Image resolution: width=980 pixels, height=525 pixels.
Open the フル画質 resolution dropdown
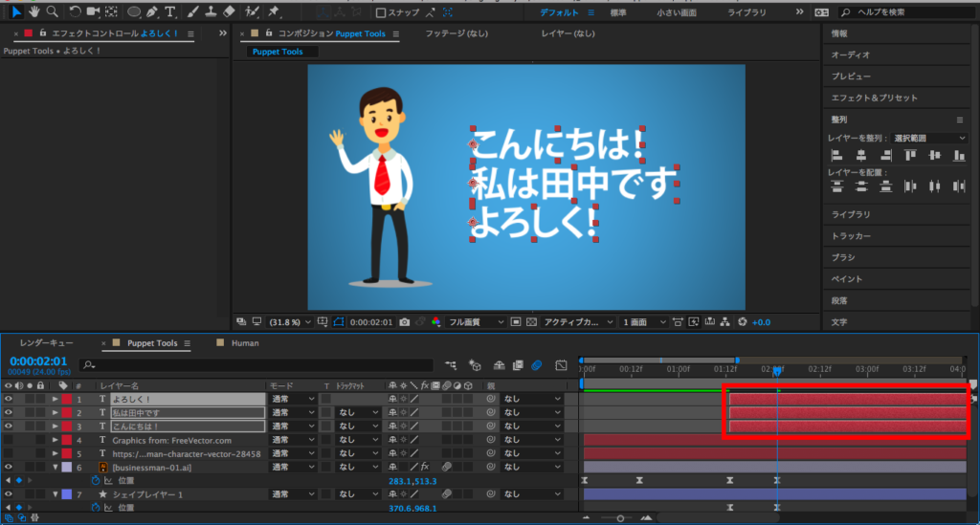476,322
